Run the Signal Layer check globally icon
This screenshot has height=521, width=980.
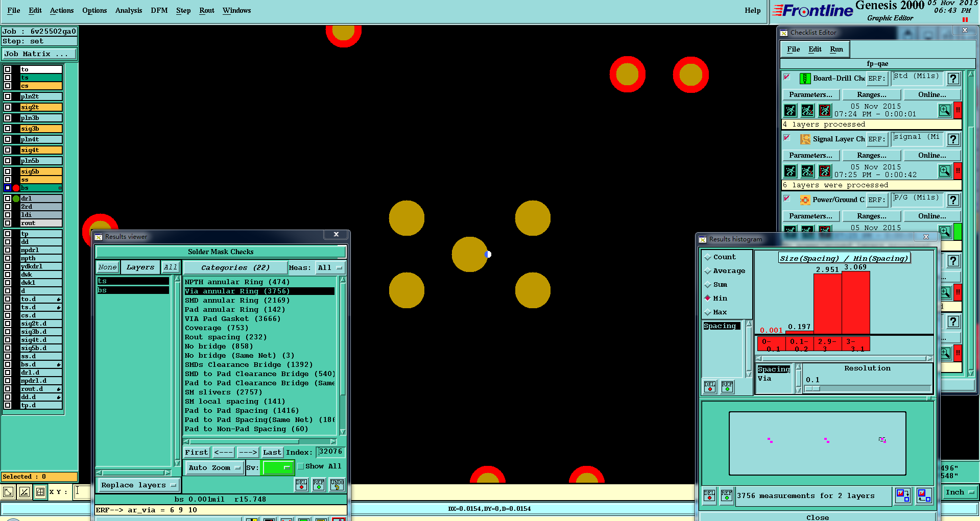pyautogui.click(x=790, y=171)
